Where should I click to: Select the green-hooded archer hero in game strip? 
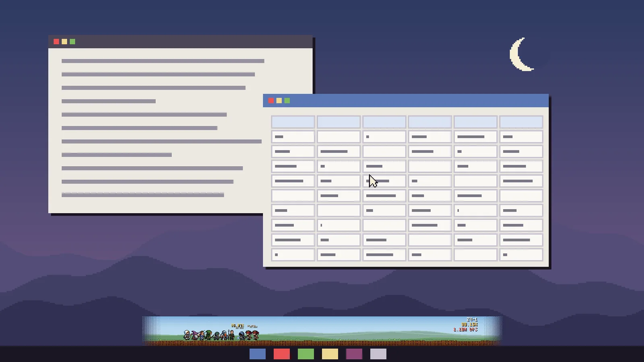pyautogui.click(x=208, y=335)
